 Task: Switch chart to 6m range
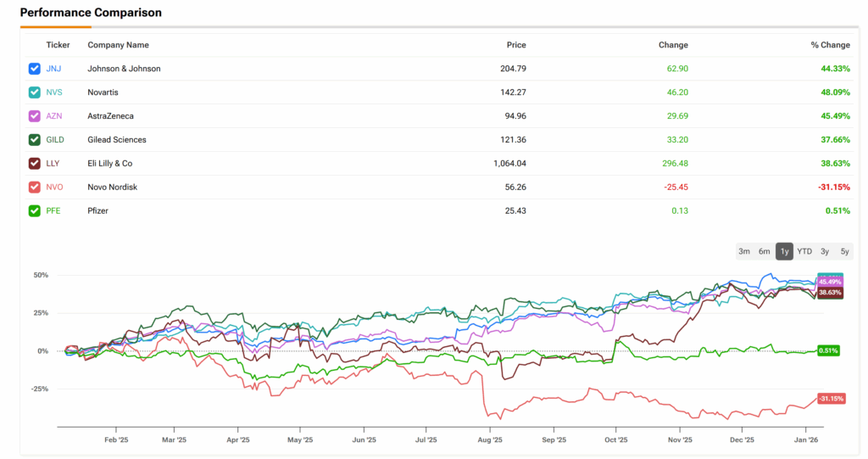[764, 251]
